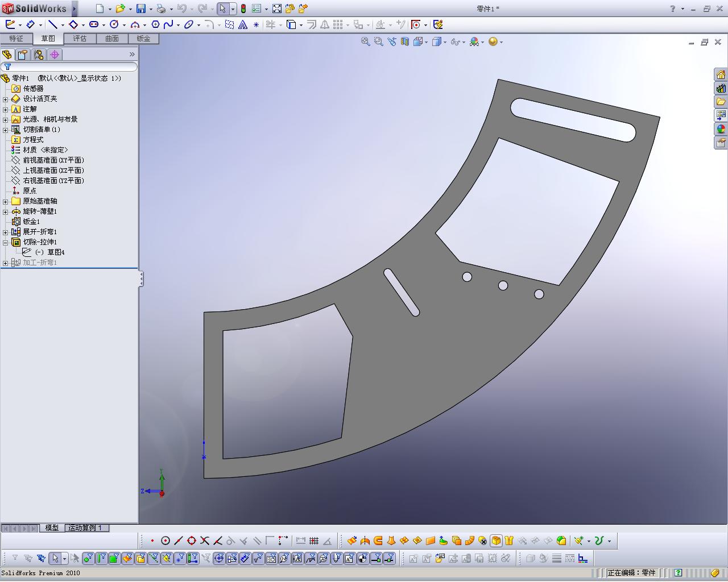Expand the 设计活页夹 tree node
728x582 pixels.
(x=6, y=99)
